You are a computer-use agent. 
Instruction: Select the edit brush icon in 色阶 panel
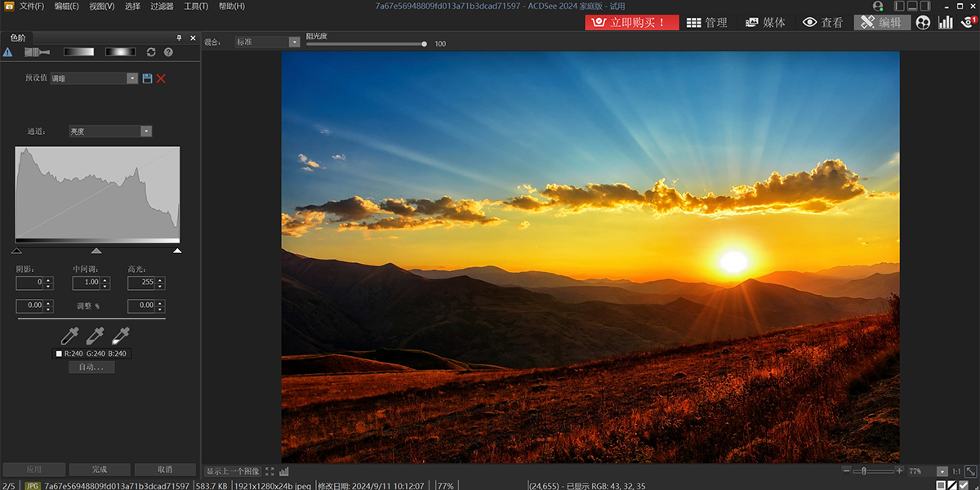[x=37, y=52]
